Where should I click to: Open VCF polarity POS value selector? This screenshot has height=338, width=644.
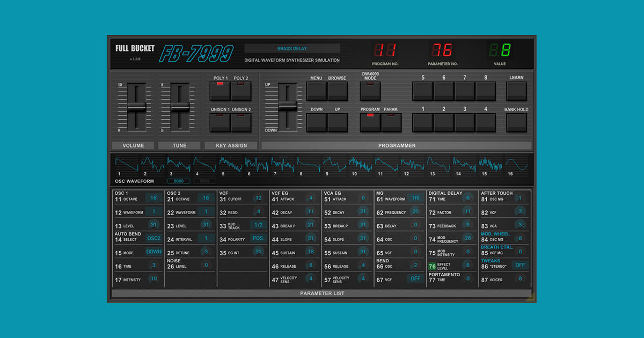click(258, 238)
